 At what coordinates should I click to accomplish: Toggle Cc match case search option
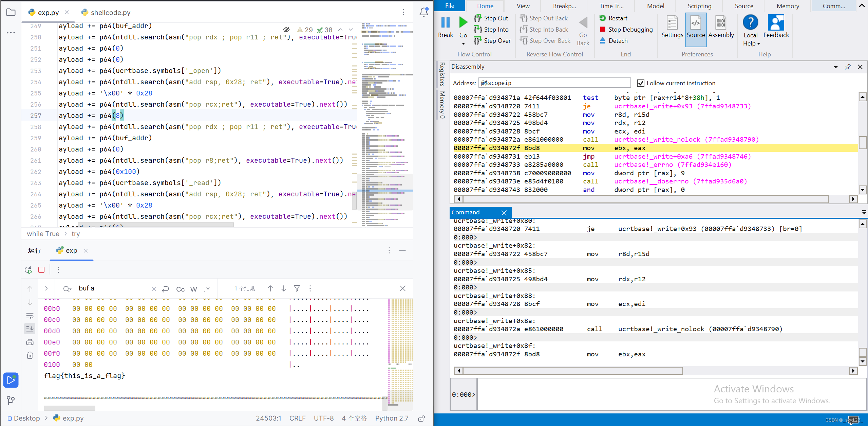point(180,289)
